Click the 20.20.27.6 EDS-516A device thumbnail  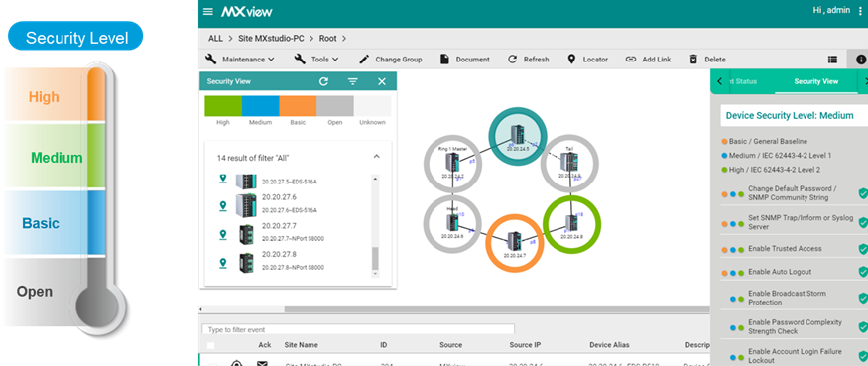click(x=246, y=205)
